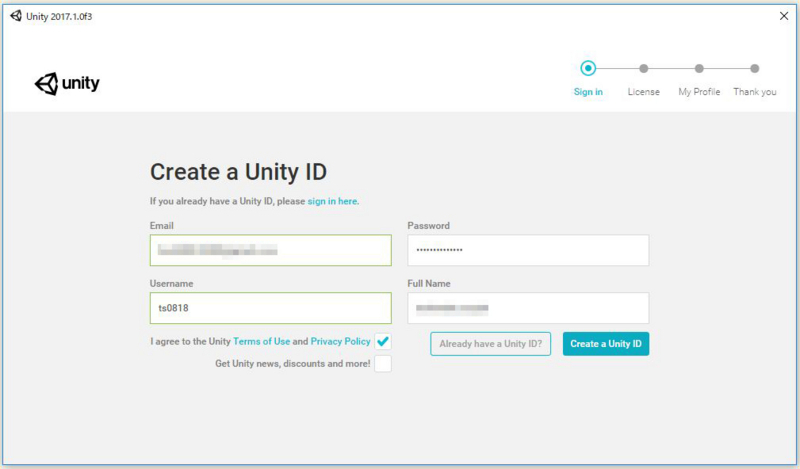Click the 'Thank you' step label
The height and width of the screenshot is (469, 800).
(x=755, y=92)
